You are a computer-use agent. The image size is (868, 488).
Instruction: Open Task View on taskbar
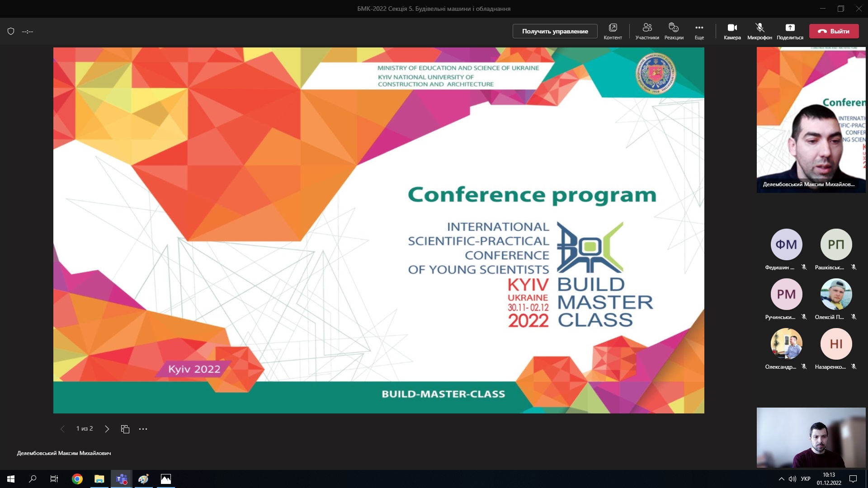(x=54, y=479)
